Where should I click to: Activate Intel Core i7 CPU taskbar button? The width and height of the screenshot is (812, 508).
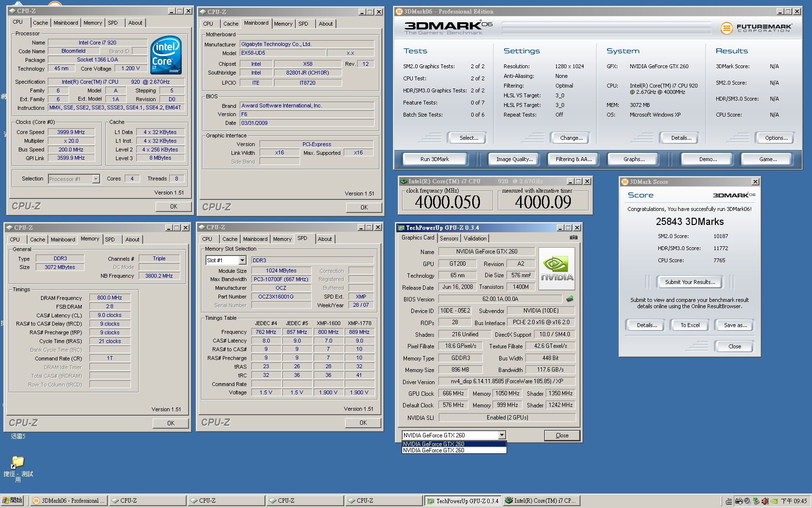542,501
